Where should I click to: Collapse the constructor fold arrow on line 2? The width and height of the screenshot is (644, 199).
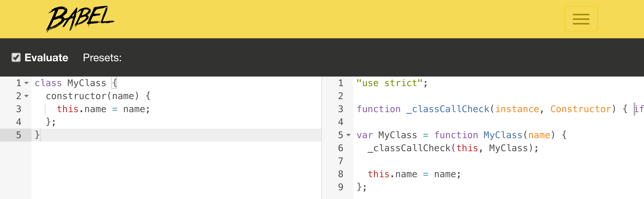coord(26,96)
